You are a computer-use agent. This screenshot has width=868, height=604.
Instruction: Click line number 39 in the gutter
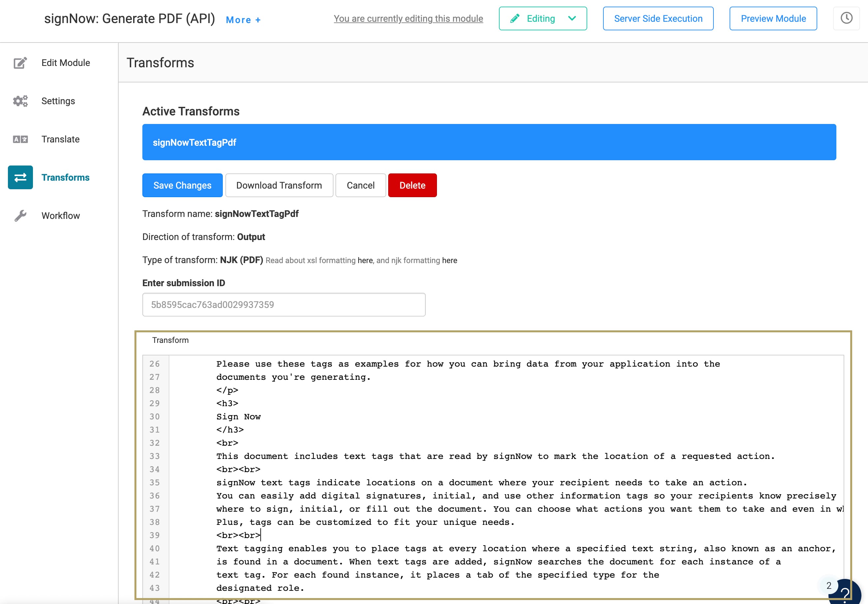click(155, 535)
